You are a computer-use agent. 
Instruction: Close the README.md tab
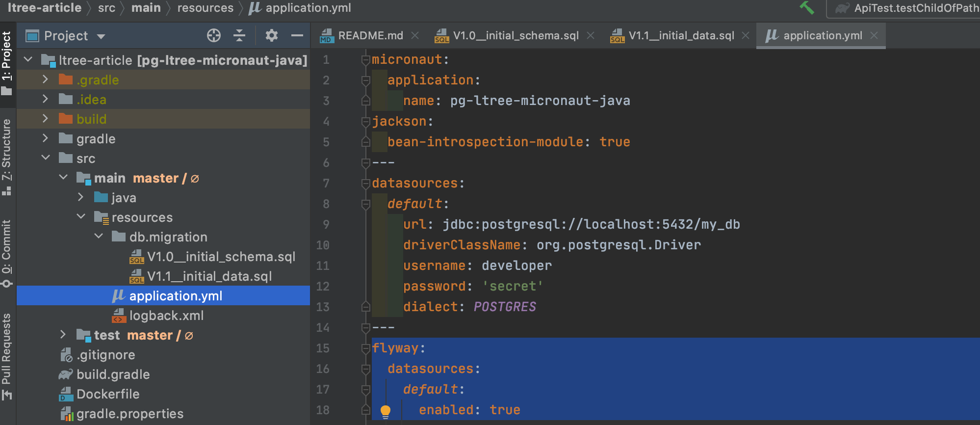[415, 35]
